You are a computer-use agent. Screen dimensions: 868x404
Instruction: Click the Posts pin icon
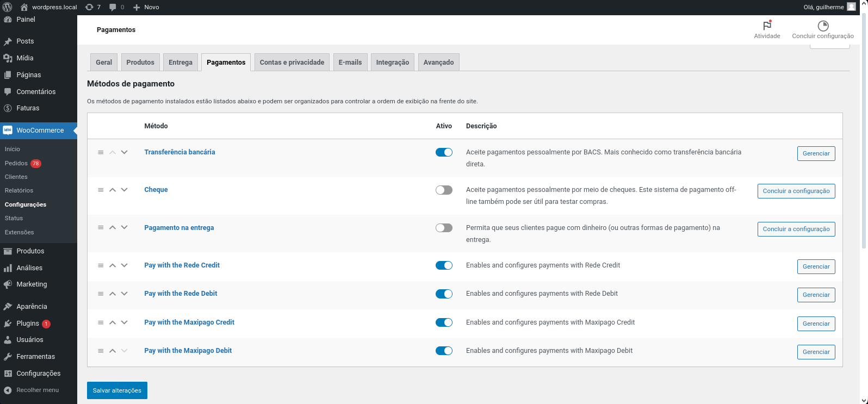(8, 41)
